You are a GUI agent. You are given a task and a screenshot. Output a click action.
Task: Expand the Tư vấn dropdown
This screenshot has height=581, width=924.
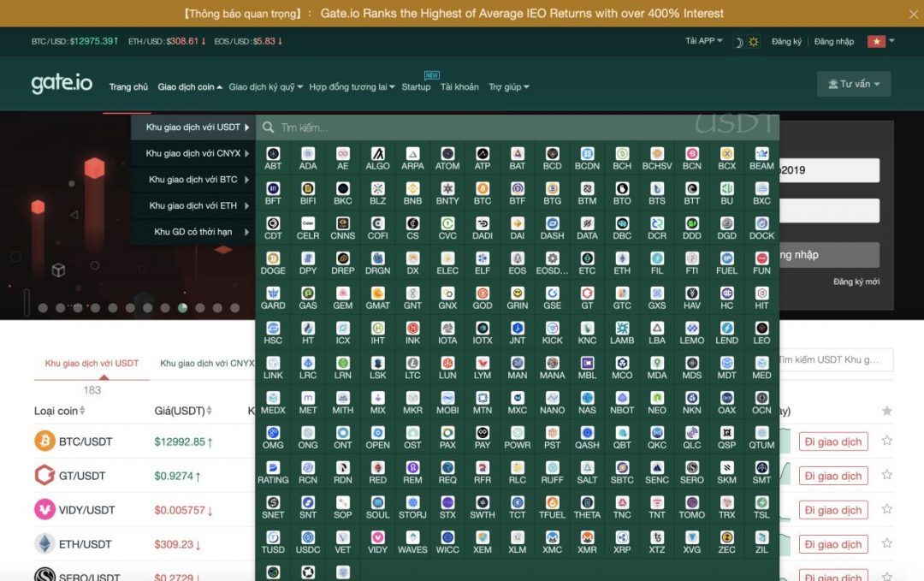(x=854, y=84)
